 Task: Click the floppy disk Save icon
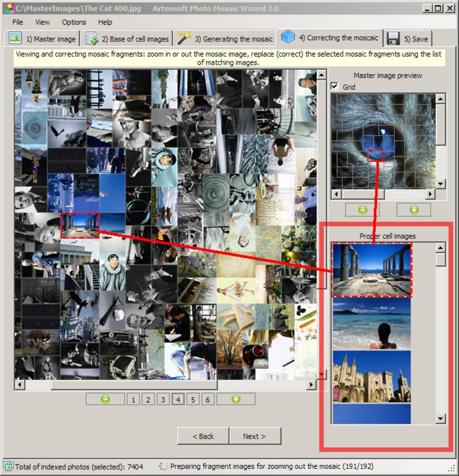(x=393, y=39)
